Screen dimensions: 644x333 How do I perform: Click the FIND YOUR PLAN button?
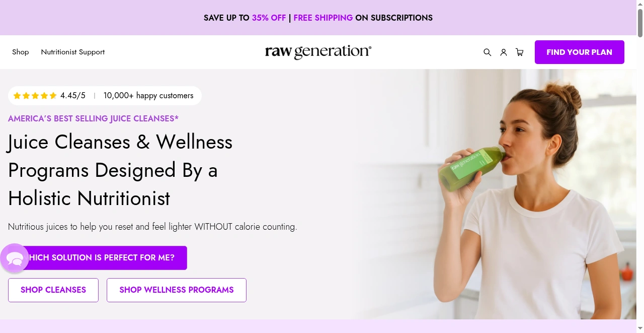tap(579, 52)
